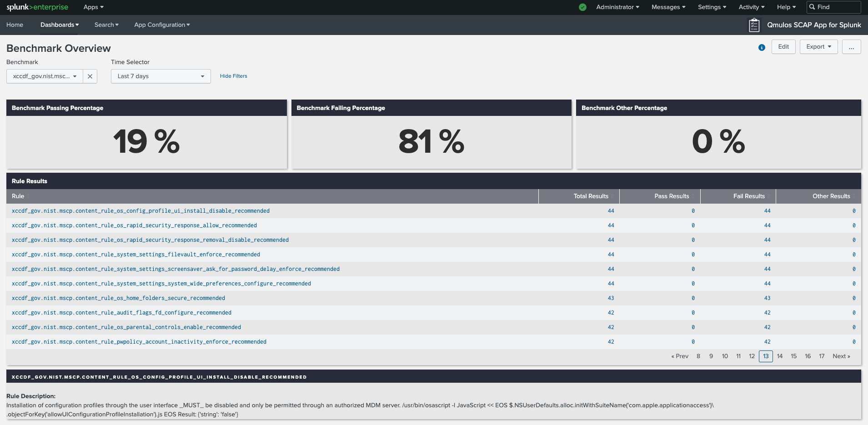
Task: Open the Administrator menu
Action: (x=617, y=7)
